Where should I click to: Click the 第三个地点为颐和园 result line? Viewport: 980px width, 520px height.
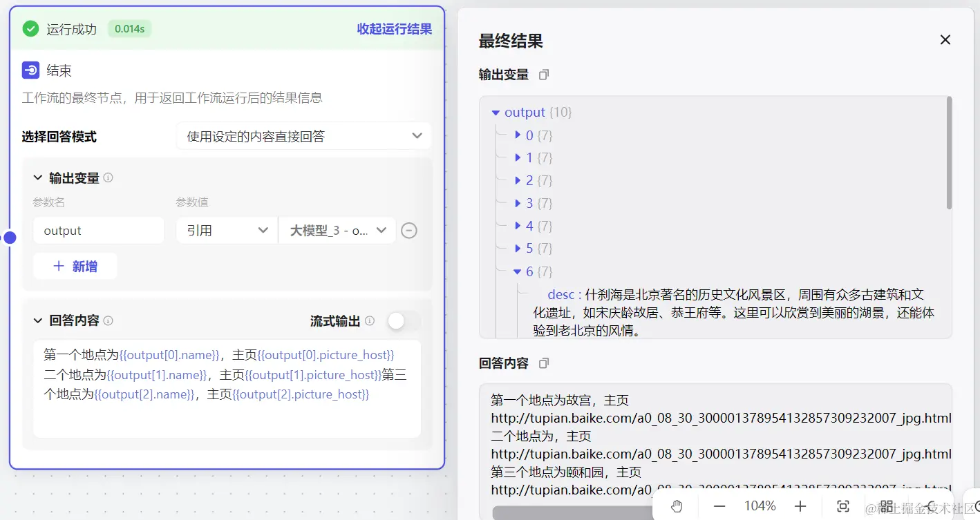567,472
